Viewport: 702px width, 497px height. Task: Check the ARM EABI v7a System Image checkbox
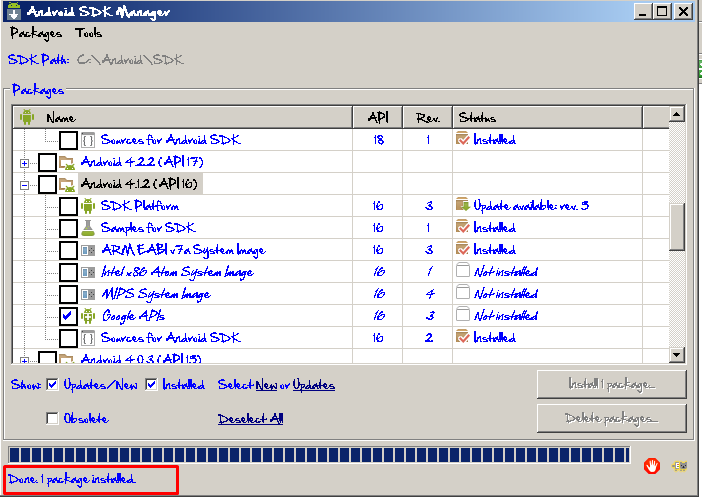(x=68, y=250)
